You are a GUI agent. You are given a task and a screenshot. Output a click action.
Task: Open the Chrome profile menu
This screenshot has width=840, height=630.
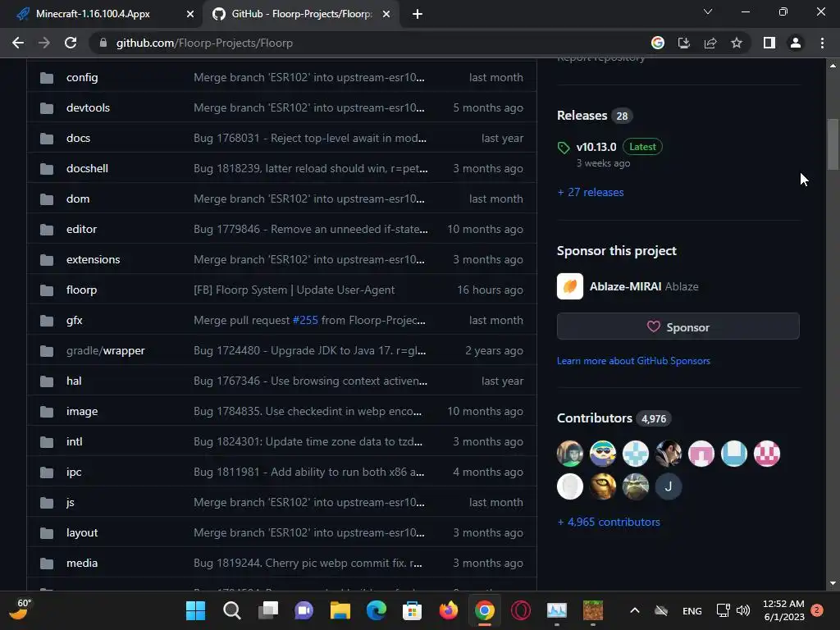pos(796,43)
